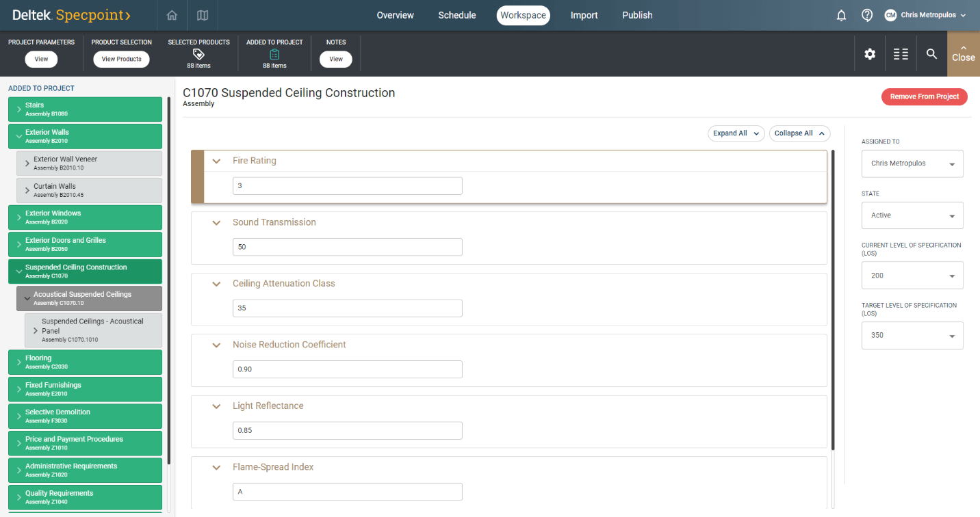
Task: Open the notifications bell
Action: [841, 15]
